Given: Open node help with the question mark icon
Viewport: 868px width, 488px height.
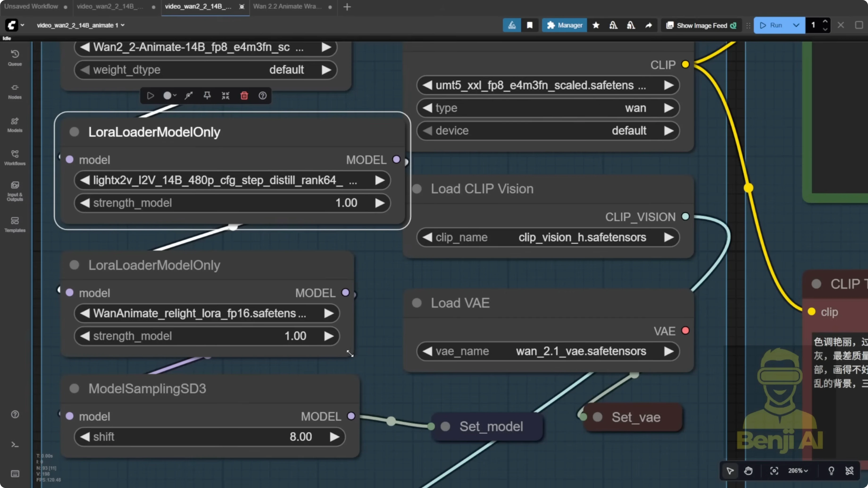Looking at the screenshot, I should (263, 96).
